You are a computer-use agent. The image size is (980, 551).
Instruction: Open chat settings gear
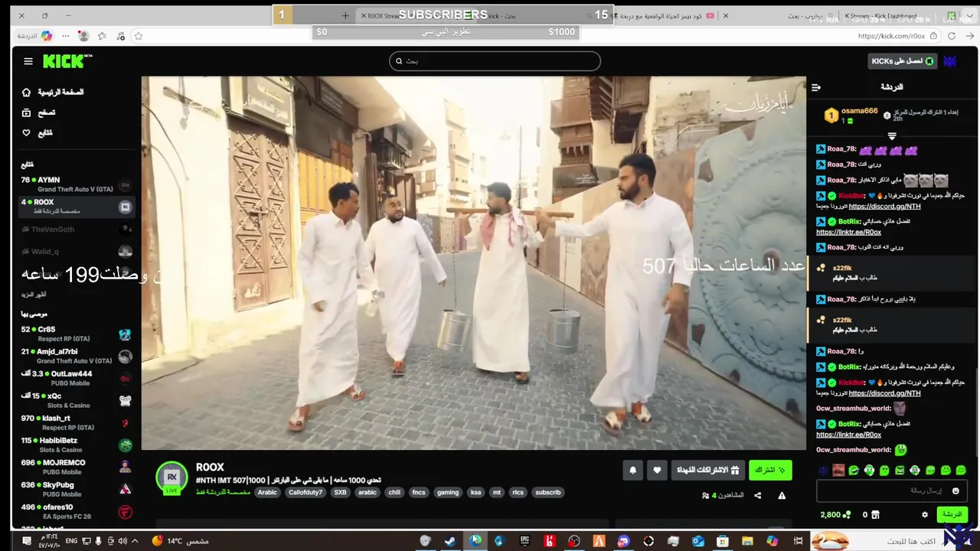pos(925,515)
